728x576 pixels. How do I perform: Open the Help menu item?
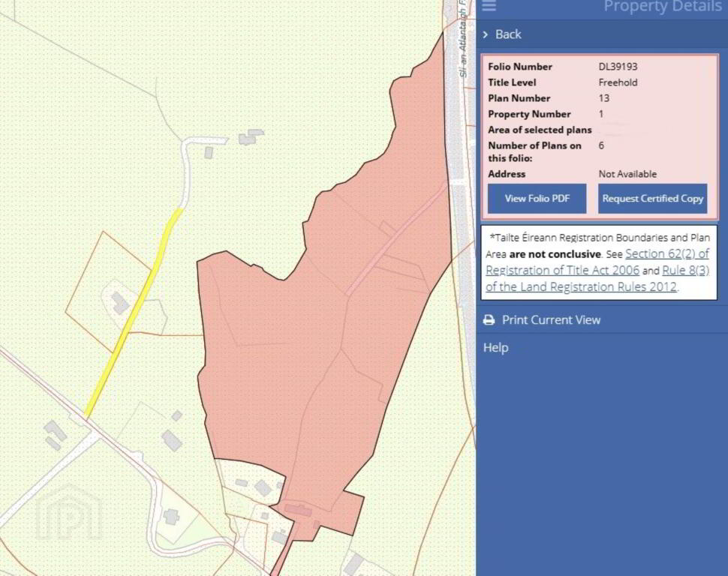click(495, 348)
